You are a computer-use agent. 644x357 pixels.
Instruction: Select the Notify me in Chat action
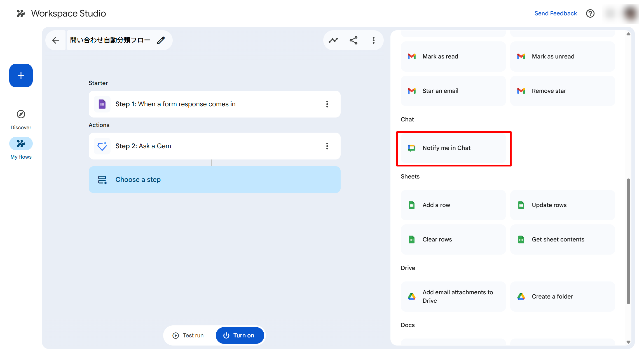pos(453,148)
